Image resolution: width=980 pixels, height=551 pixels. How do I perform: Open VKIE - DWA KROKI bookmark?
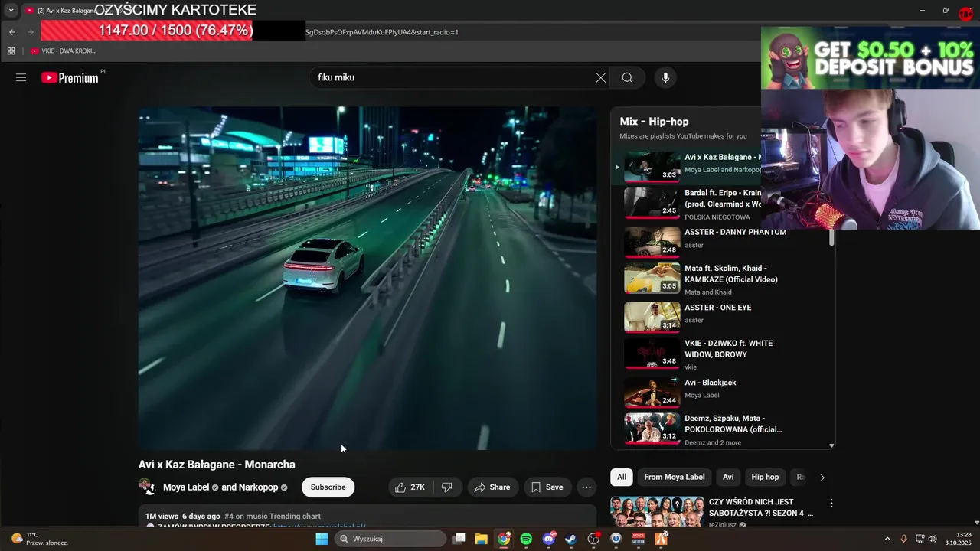(64, 51)
